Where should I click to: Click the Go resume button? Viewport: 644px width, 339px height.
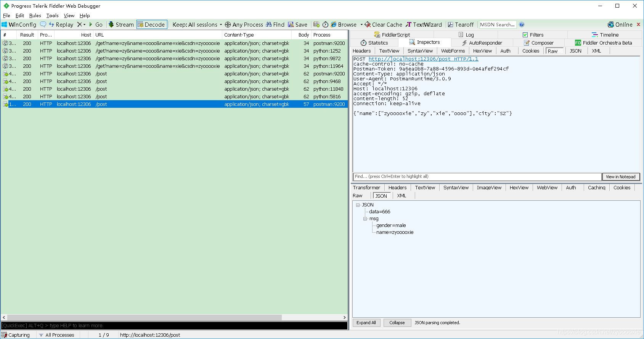(x=96, y=24)
